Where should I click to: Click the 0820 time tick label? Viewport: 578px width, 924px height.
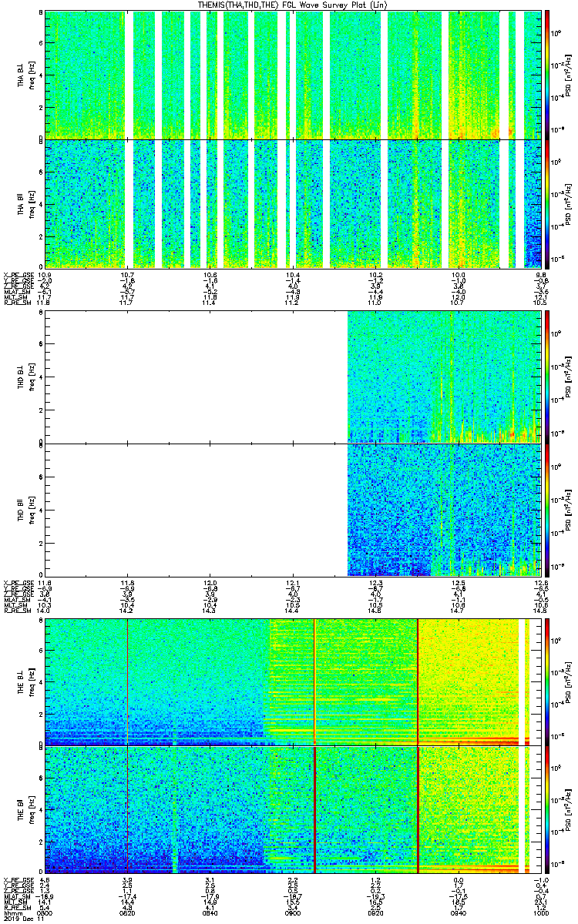point(128,913)
